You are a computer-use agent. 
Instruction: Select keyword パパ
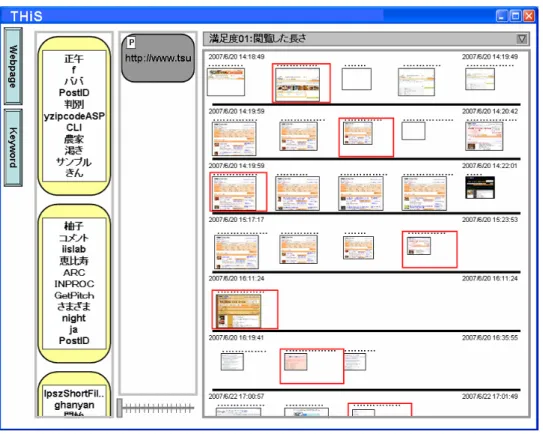(x=74, y=81)
